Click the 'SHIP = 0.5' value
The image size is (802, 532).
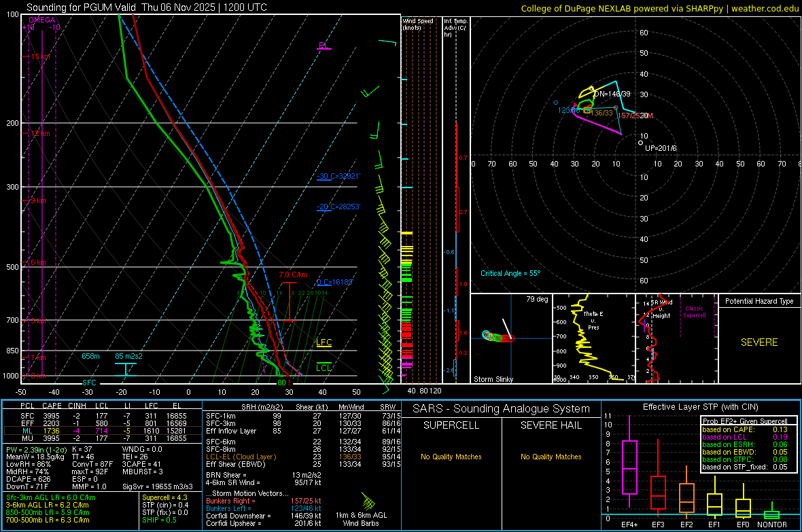tap(159, 520)
